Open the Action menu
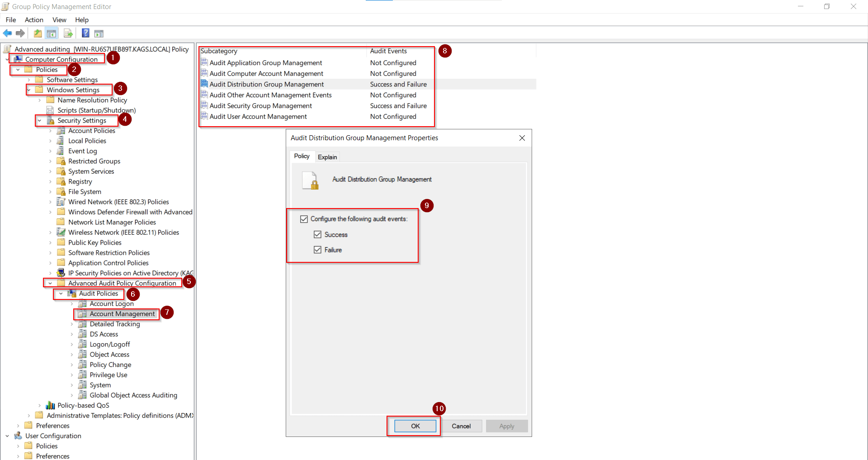The image size is (868, 460). (x=34, y=20)
